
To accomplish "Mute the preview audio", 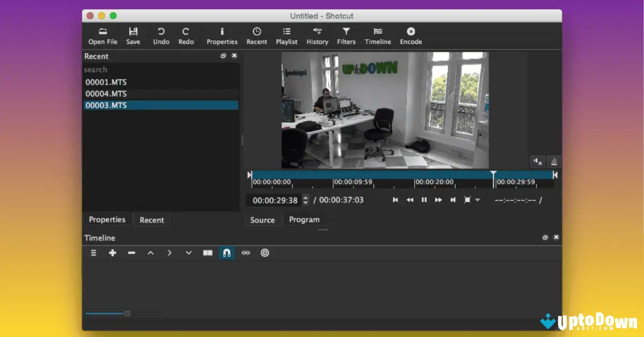I will pos(538,162).
